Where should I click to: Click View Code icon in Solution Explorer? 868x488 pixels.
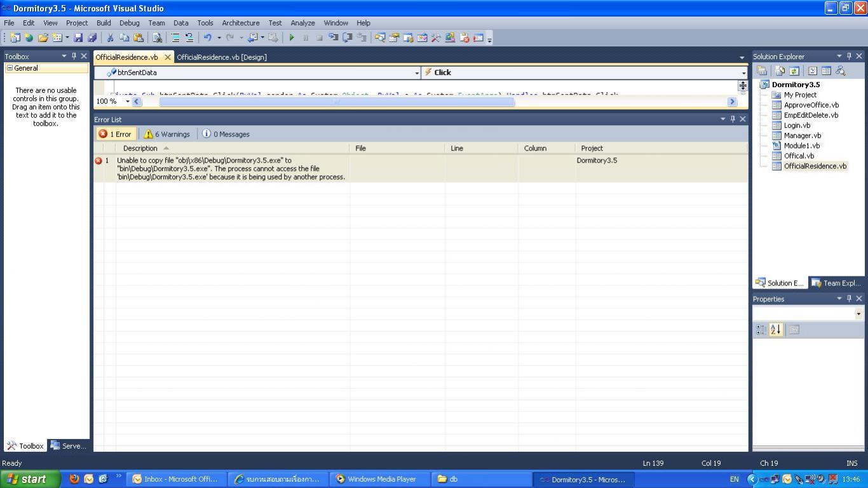pos(812,71)
